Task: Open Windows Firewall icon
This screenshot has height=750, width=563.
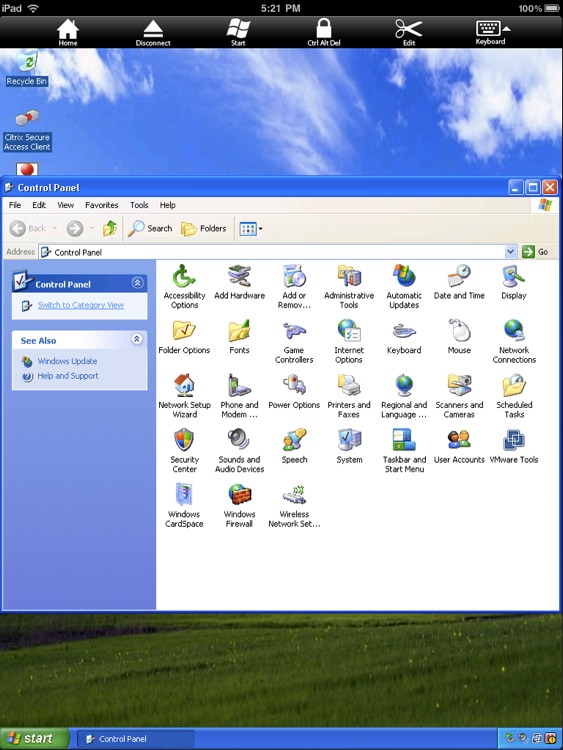Action: click(239, 506)
